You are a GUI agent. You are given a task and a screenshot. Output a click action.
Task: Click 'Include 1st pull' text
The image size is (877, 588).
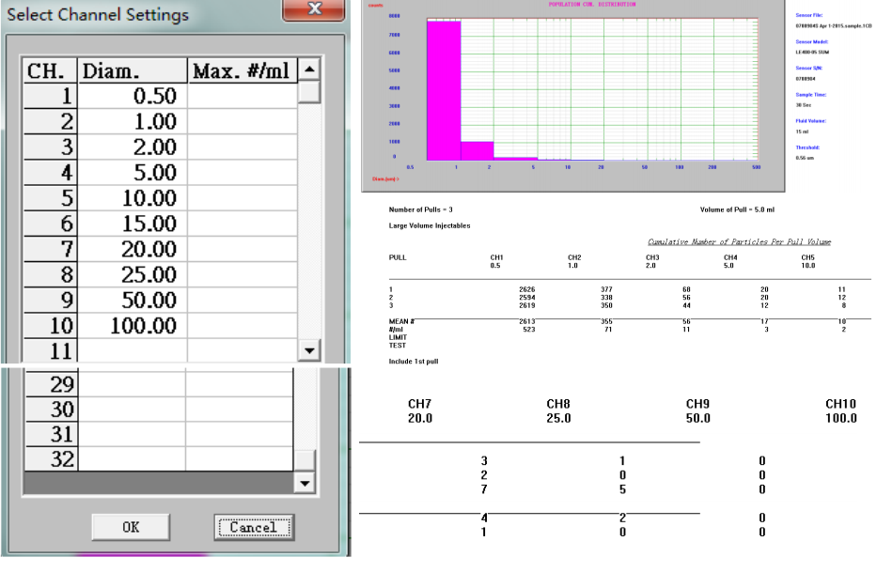pyautogui.click(x=414, y=362)
